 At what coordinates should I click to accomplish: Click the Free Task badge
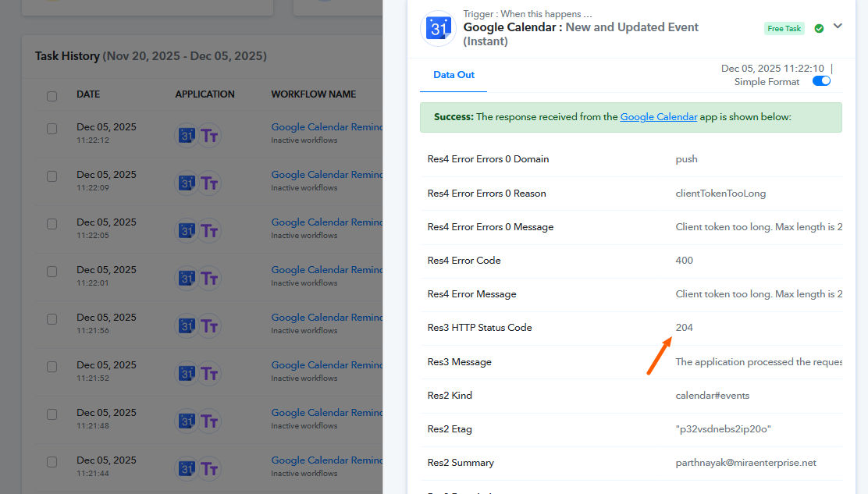click(784, 29)
